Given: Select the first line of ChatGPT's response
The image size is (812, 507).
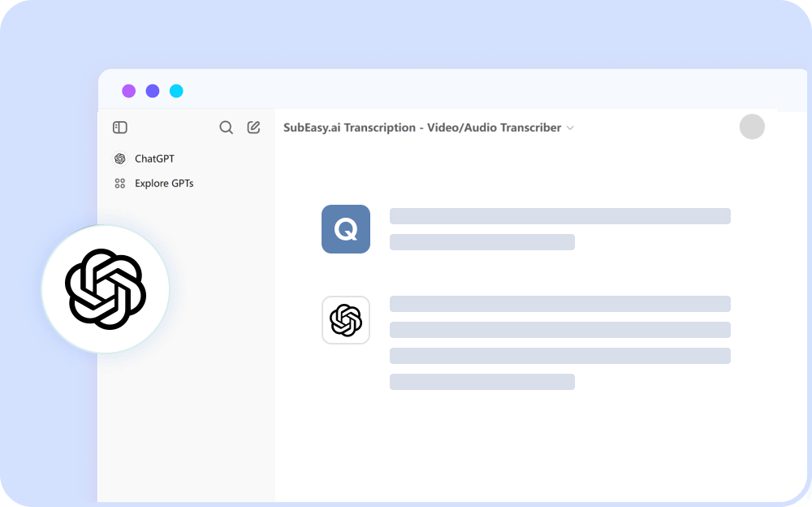Looking at the screenshot, I should (x=559, y=304).
